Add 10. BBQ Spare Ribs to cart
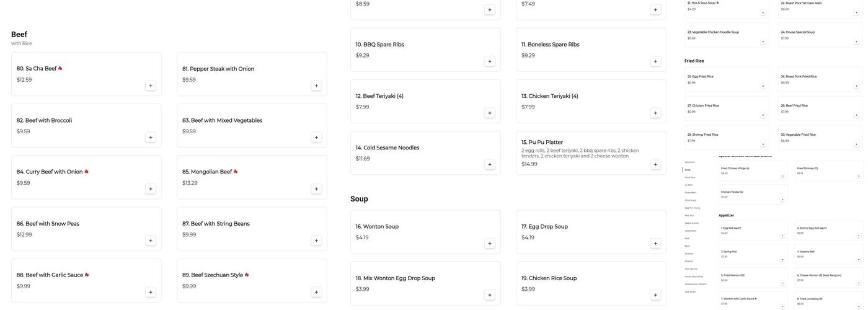Viewport: 868px width, 310px height. pos(490,61)
